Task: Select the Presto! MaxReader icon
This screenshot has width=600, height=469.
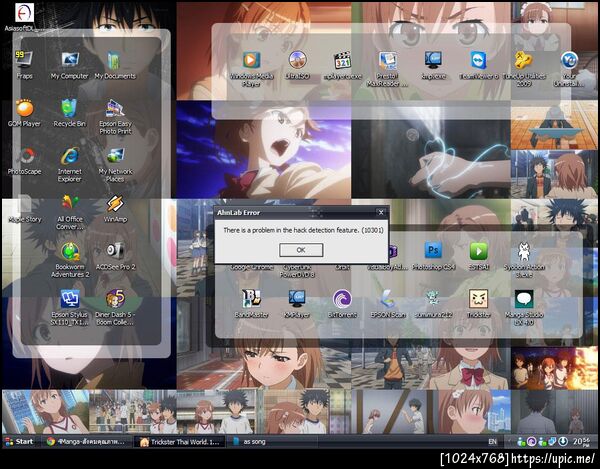Action: coord(388,68)
